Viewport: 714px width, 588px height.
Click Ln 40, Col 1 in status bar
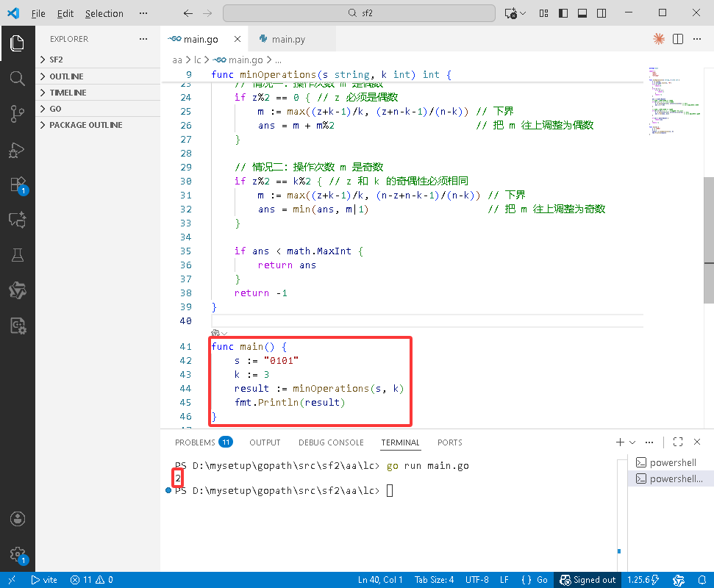[x=380, y=580]
